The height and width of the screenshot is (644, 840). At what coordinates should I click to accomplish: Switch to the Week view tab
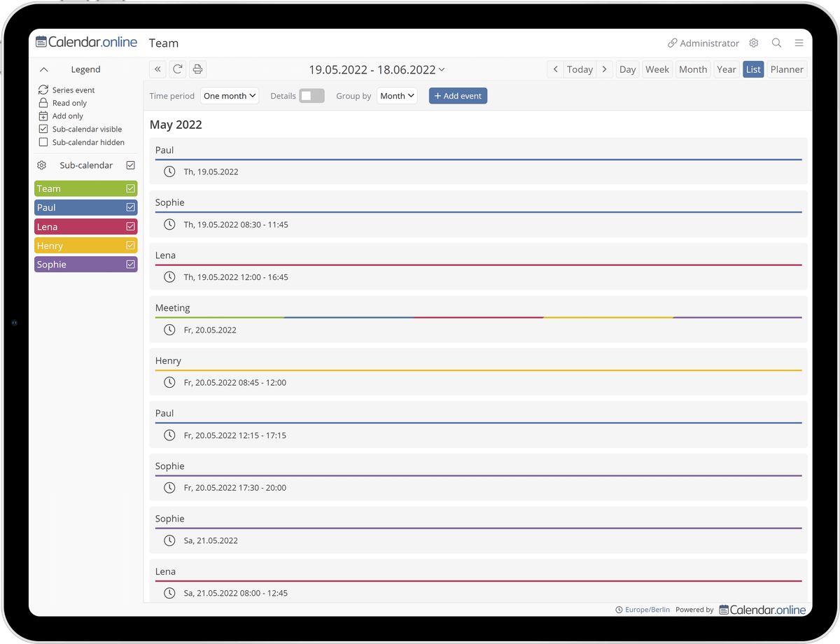point(657,69)
